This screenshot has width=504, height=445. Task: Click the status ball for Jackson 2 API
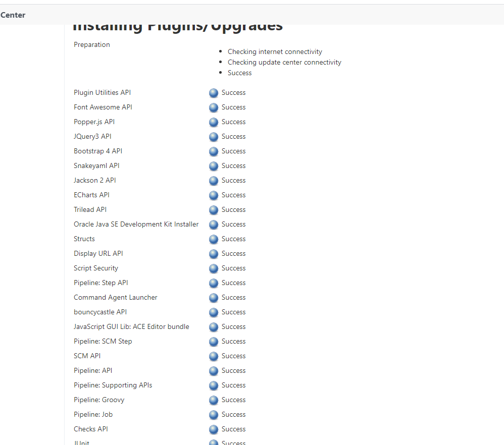[214, 181]
